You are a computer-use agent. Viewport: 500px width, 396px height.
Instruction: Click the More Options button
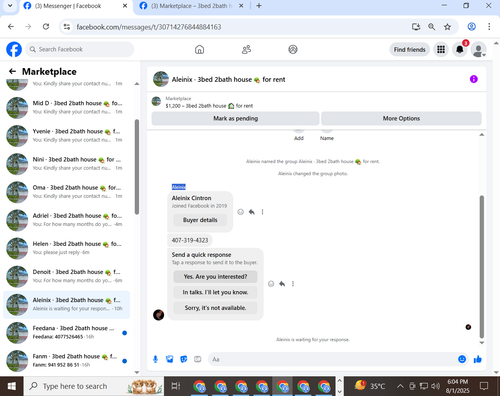pos(401,118)
